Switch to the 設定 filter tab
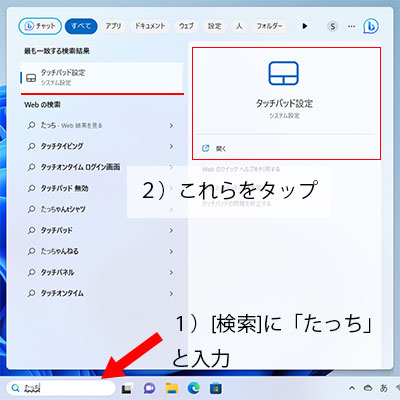 point(215,26)
